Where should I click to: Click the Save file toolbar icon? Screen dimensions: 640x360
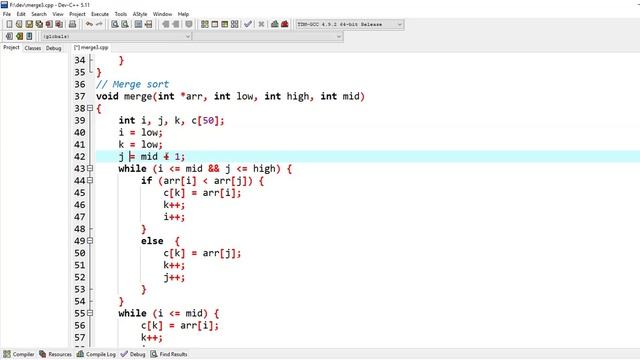(29, 24)
